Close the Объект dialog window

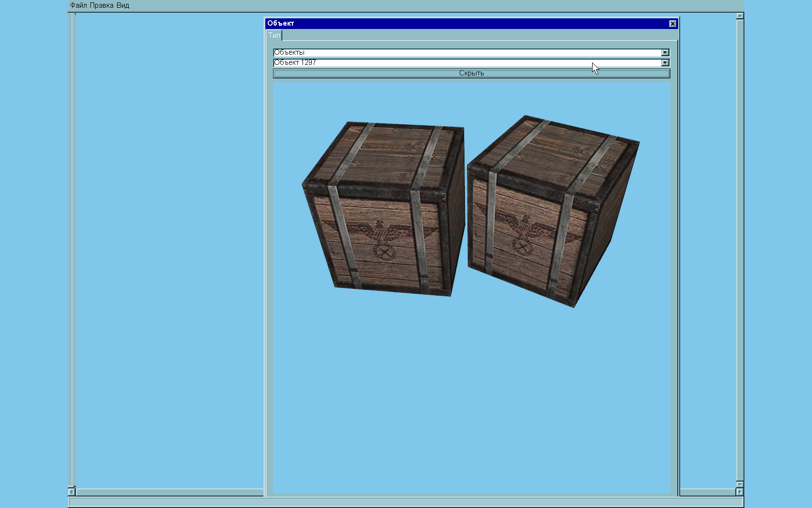click(x=672, y=24)
